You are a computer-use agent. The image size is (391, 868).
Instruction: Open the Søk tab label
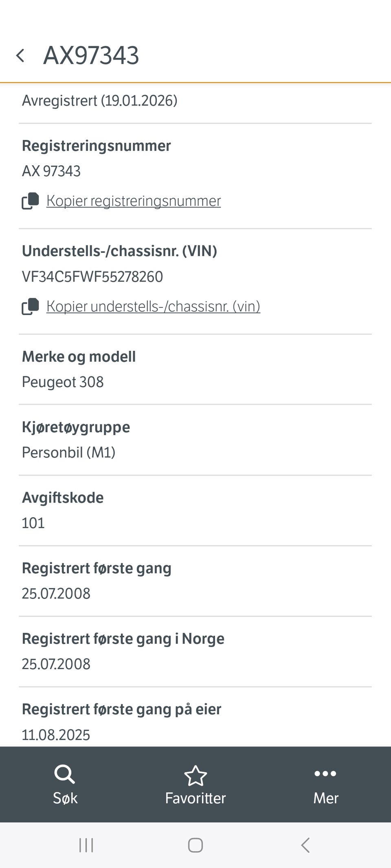point(65,798)
